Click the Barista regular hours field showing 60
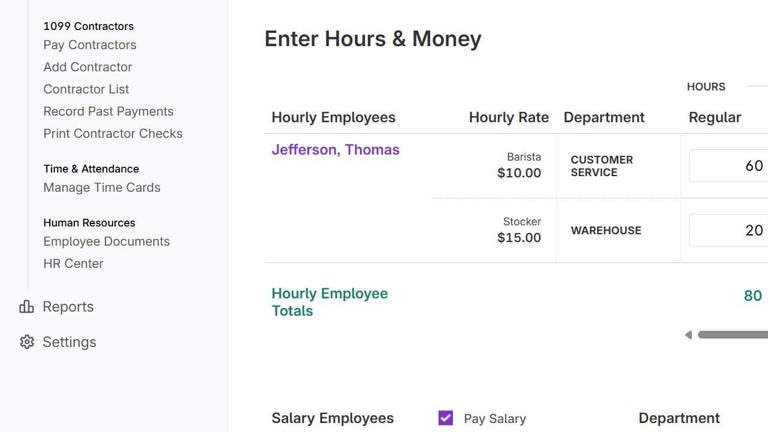 728,166
